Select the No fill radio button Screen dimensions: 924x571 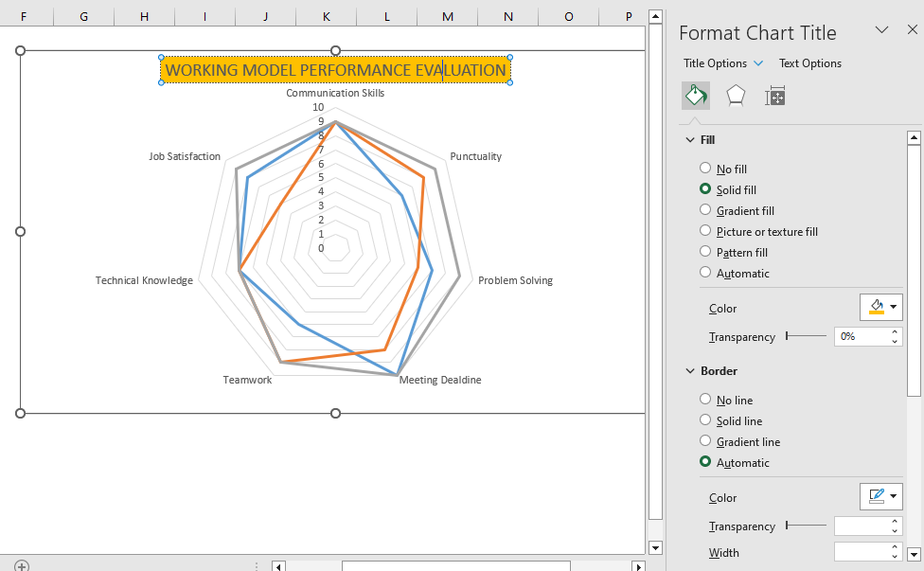[x=704, y=168]
